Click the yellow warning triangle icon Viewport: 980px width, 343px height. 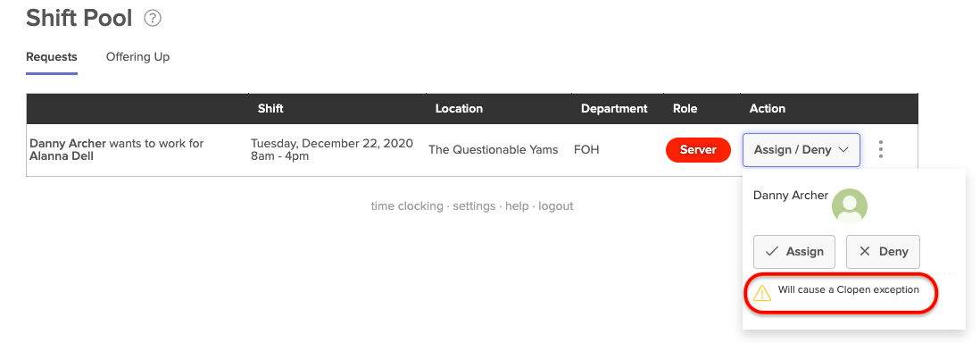762,292
